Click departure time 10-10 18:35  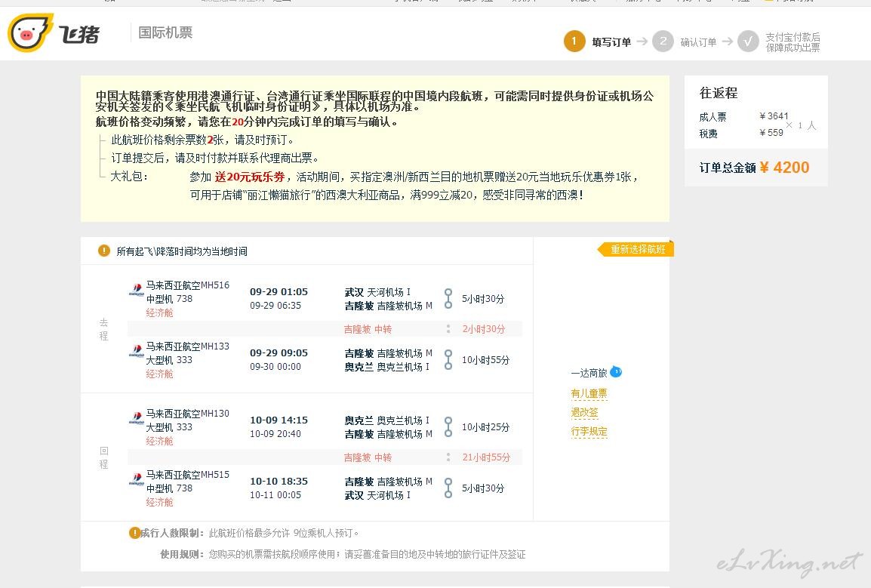click(x=279, y=482)
